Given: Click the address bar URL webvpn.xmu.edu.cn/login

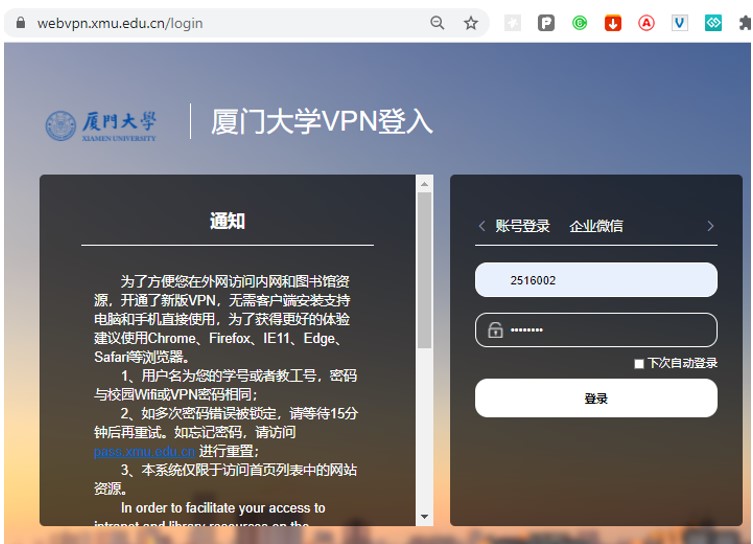Looking at the screenshot, I should tap(120, 23).
